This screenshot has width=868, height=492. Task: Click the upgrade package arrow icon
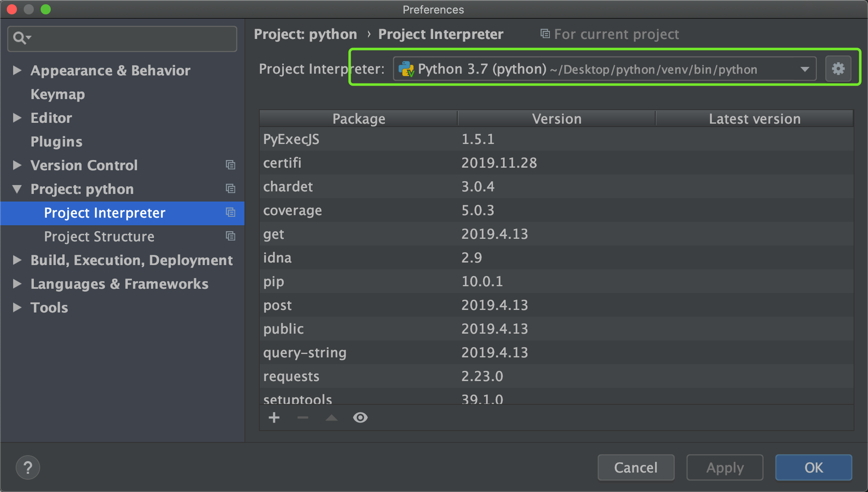pyautogui.click(x=332, y=418)
